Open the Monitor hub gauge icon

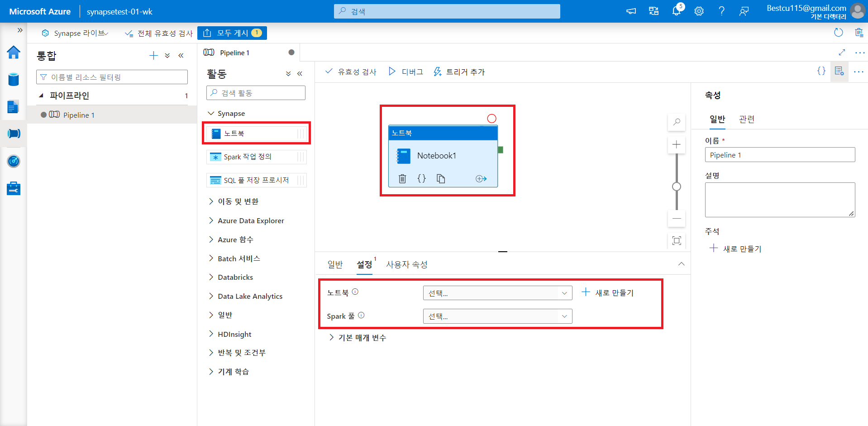pyautogui.click(x=14, y=161)
